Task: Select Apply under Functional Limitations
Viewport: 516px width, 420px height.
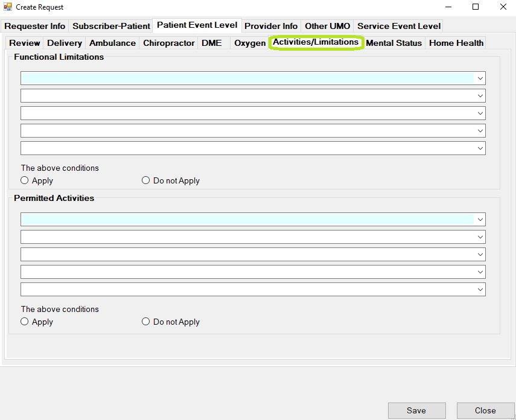Action: click(x=37, y=180)
